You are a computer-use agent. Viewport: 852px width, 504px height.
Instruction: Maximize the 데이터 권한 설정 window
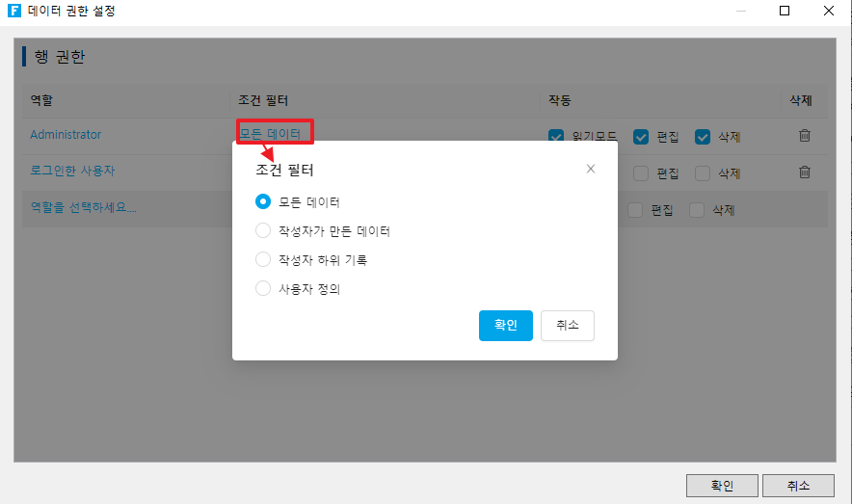pyautogui.click(x=784, y=11)
